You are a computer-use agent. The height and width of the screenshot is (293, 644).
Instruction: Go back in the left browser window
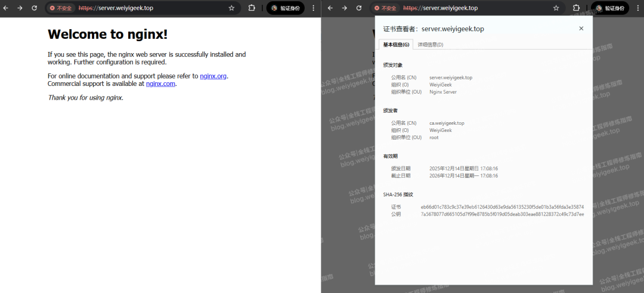click(6, 8)
